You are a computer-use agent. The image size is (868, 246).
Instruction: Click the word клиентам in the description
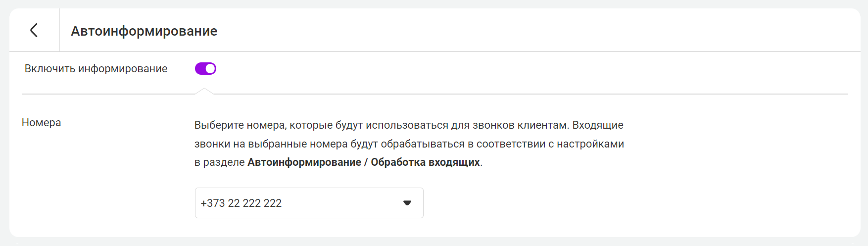pos(543,125)
